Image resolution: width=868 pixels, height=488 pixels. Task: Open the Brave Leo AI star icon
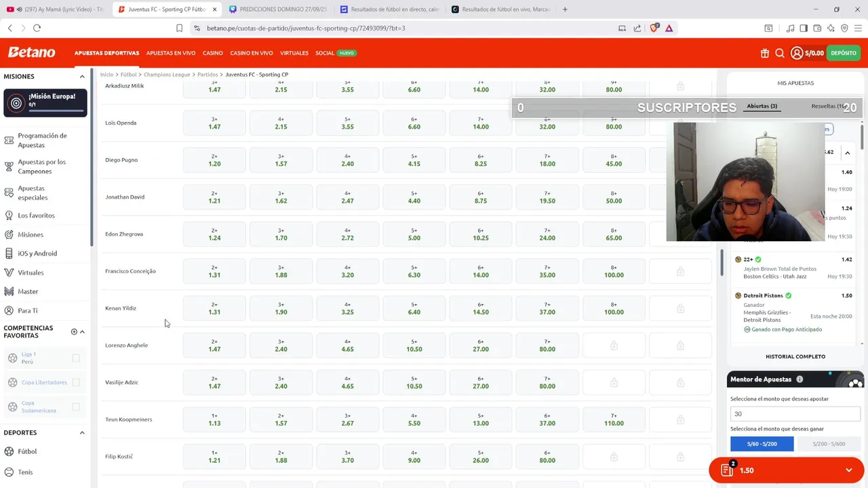(831, 28)
